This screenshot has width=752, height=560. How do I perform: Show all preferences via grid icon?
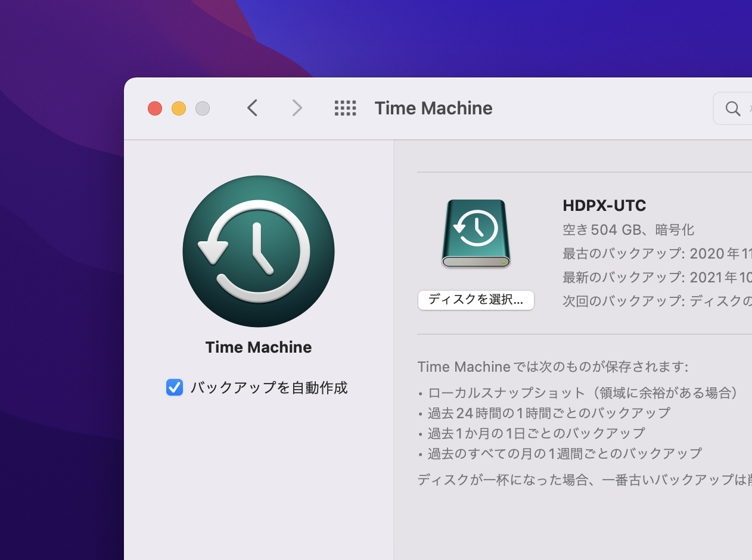345,108
